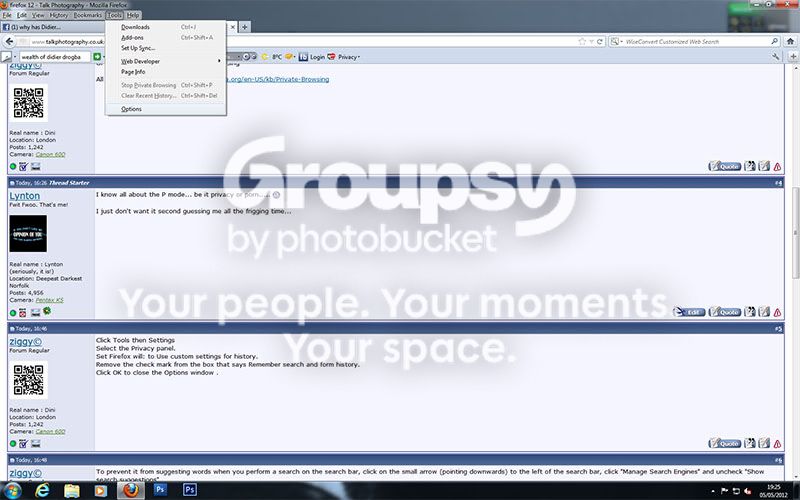
Task: Click the vertical page scrollbar thumb
Action: [x=795, y=233]
